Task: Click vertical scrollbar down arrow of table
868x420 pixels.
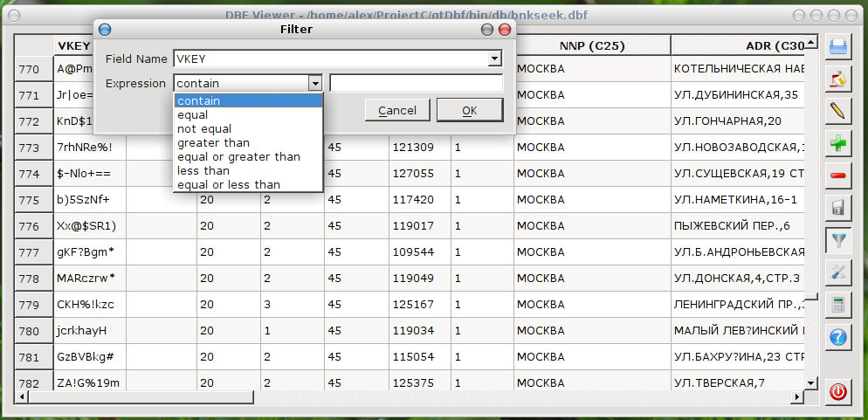Action: click(811, 382)
